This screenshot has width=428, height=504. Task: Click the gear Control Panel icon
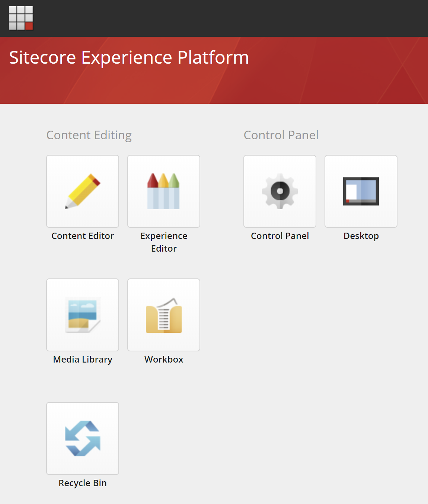click(280, 191)
